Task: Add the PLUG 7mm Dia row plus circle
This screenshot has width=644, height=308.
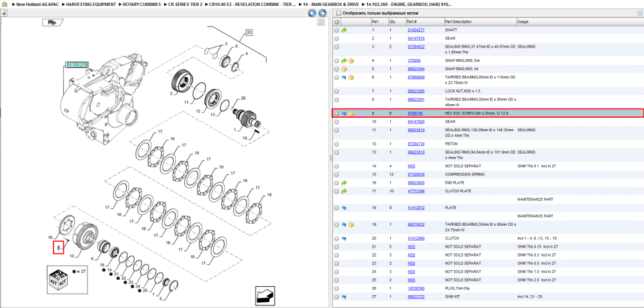Action: click(336, 288)
